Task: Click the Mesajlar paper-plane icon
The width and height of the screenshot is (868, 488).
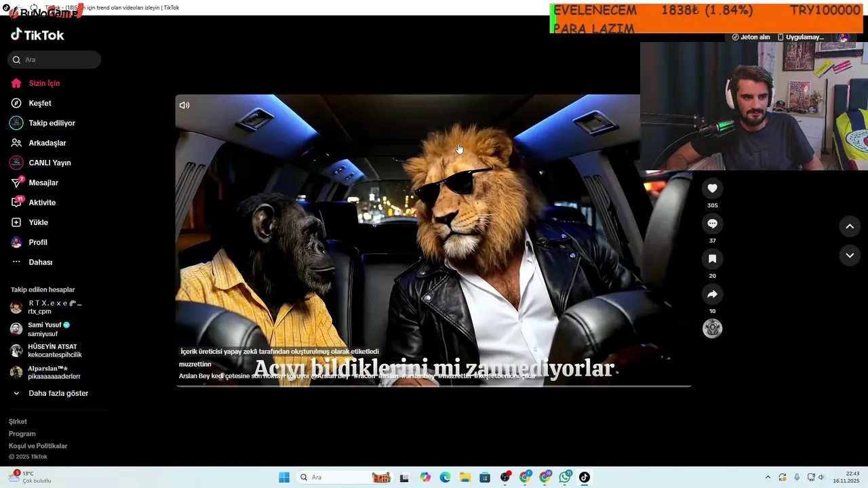Action: tap(16, 183)
